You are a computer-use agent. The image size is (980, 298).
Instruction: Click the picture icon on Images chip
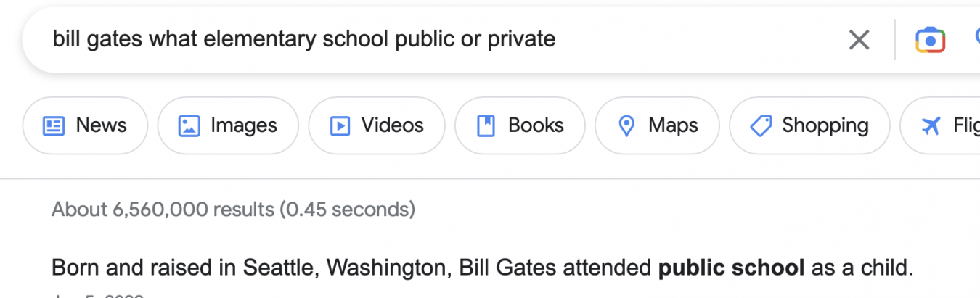(189, 126)
